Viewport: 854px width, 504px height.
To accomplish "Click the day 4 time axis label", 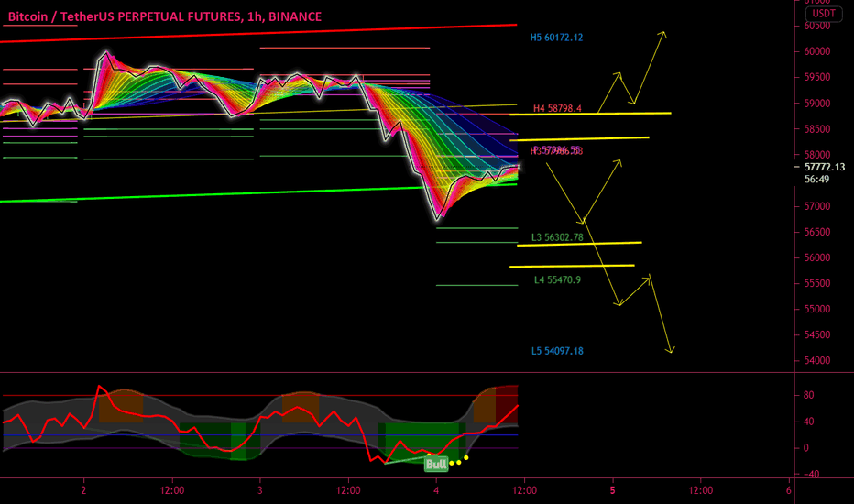I will point(436,490).
